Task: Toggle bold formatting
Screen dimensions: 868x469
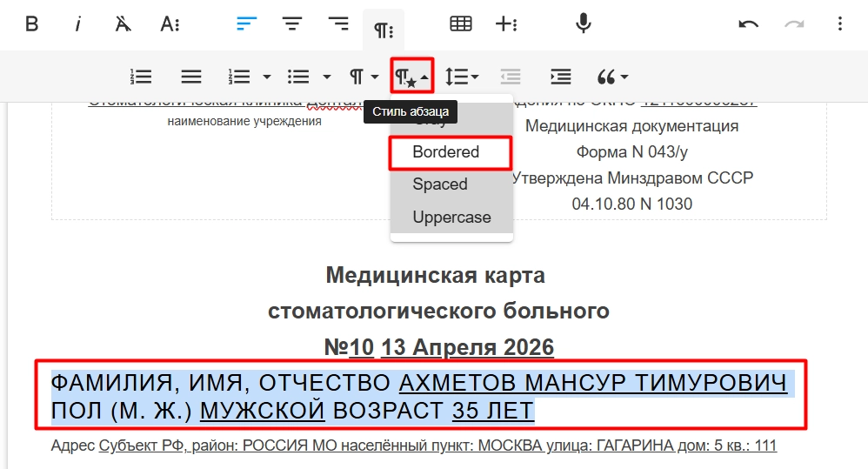Action: (x=32, y=24)
